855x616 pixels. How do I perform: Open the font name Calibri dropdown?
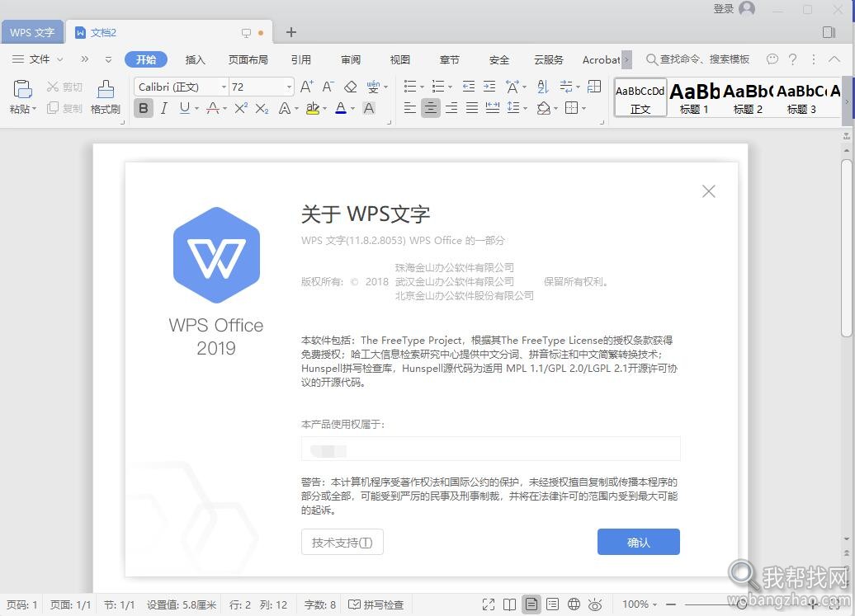pos(224,87)
